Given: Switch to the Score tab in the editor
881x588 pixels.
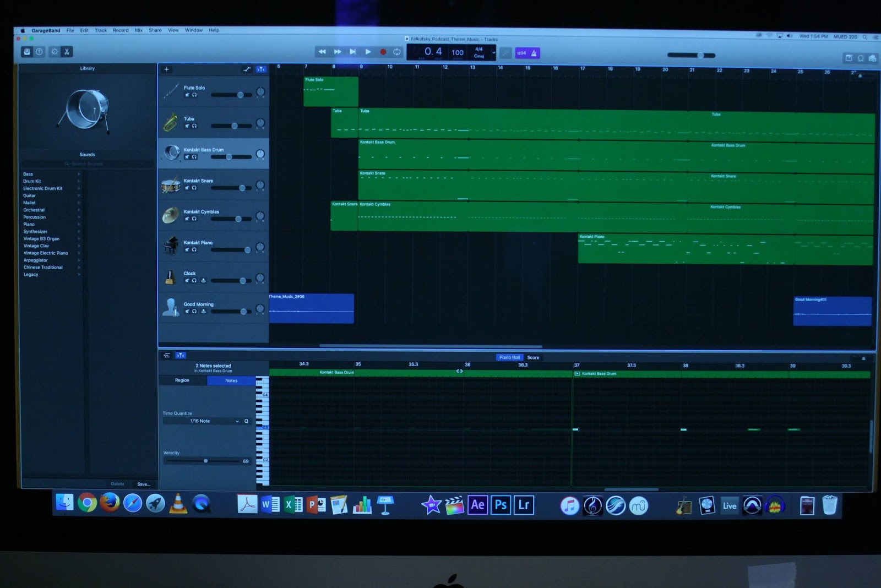Looking at the screenshot, I should tap(532, 357).
